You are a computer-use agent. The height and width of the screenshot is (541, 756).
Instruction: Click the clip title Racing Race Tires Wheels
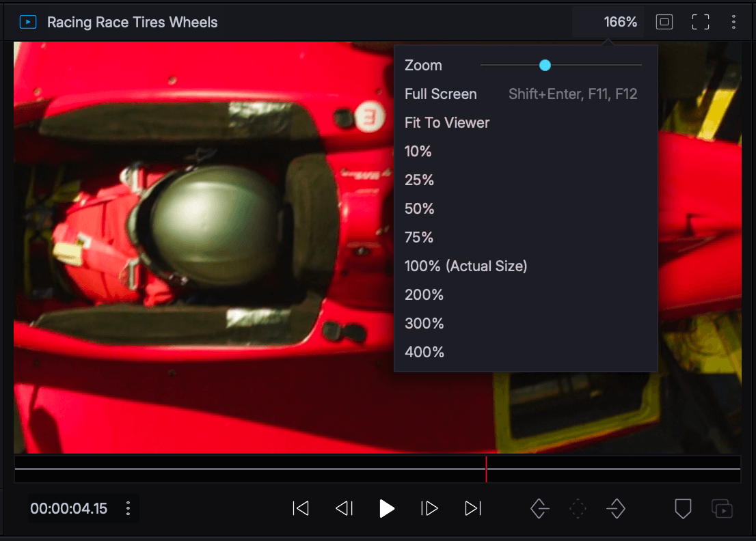pos(132,22)
